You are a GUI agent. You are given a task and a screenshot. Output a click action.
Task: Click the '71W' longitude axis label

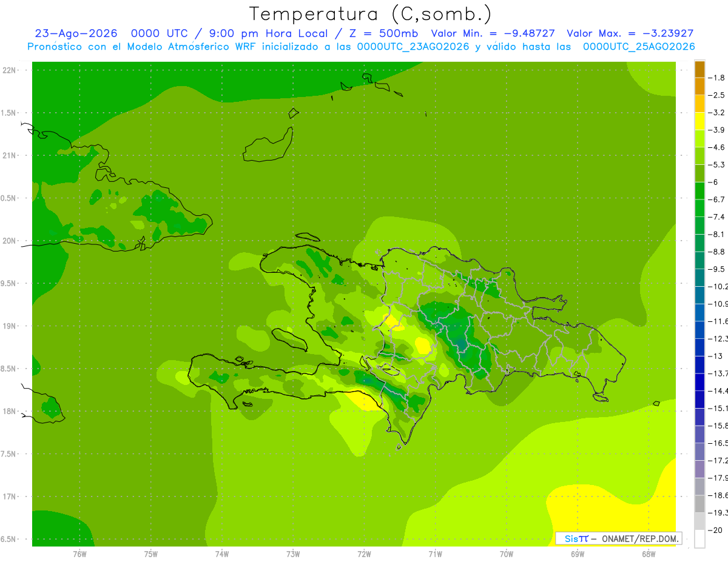pyautogui.click(x=435, y=554)
